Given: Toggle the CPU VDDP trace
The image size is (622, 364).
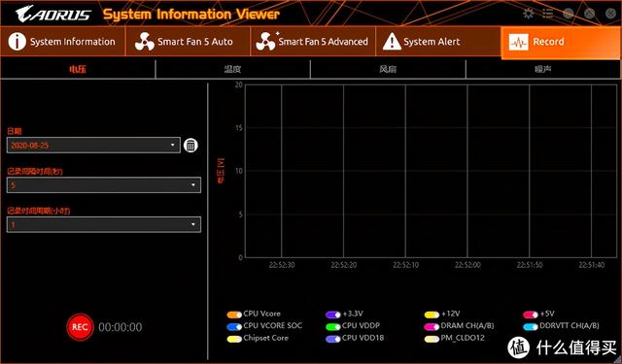Looking at the screenshot, I should [332, 327].
